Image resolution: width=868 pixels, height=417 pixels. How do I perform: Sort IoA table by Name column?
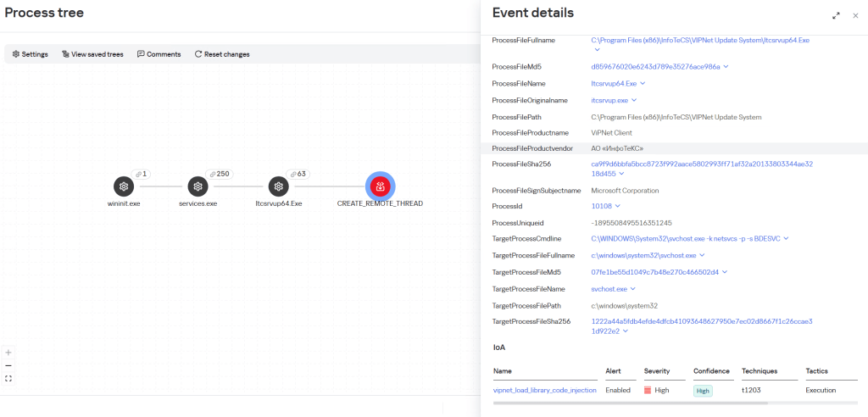click(502, 371)
